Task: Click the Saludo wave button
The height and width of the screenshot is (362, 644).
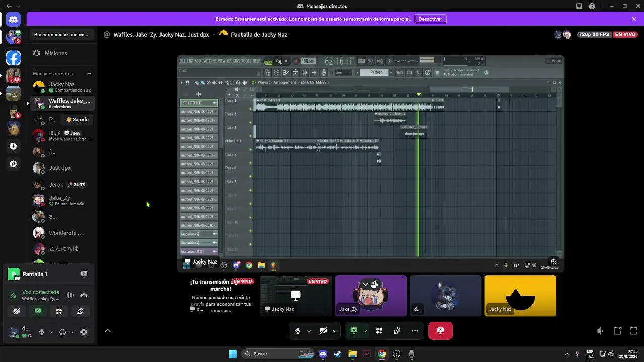Action: coord(77,120)
